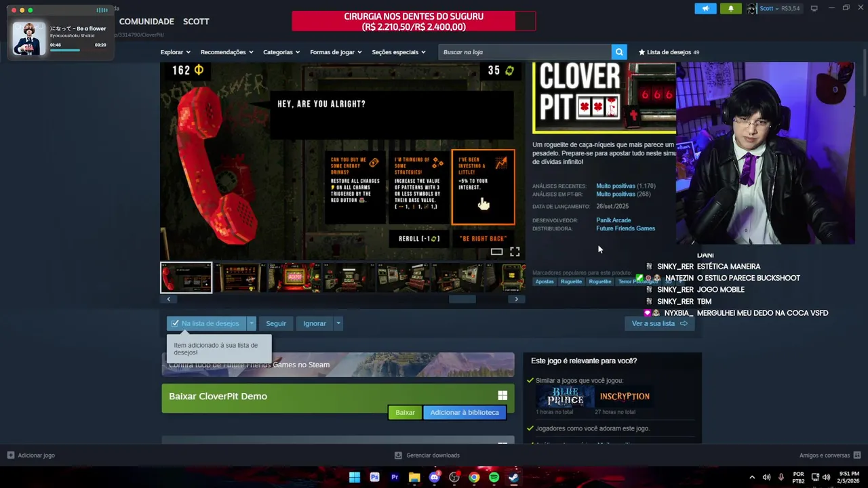The image size is (868, 488).
Task: Show hidden tray icons with the chevron
Action: pyautogui.click(x=752, y=477)
